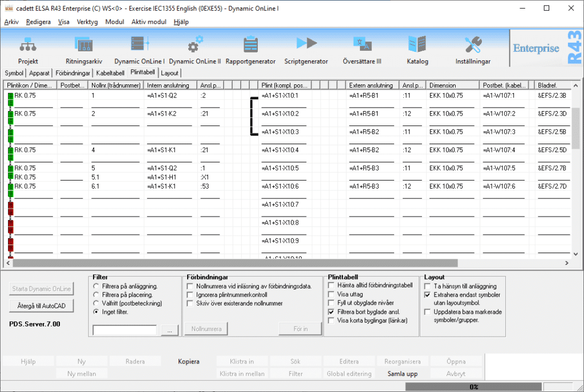584x392 pixels.
Task: Click the 'Återgå till AutoCAD' button
Action: pos(41,306)
